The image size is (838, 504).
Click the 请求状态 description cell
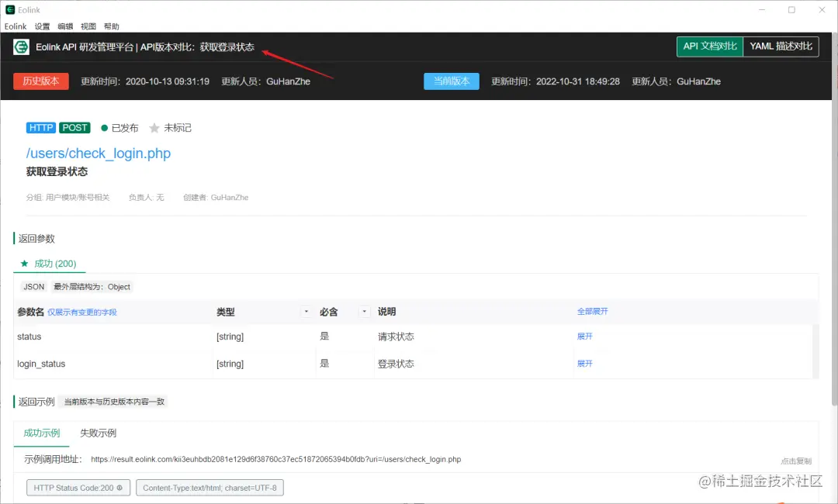[396, 337]
